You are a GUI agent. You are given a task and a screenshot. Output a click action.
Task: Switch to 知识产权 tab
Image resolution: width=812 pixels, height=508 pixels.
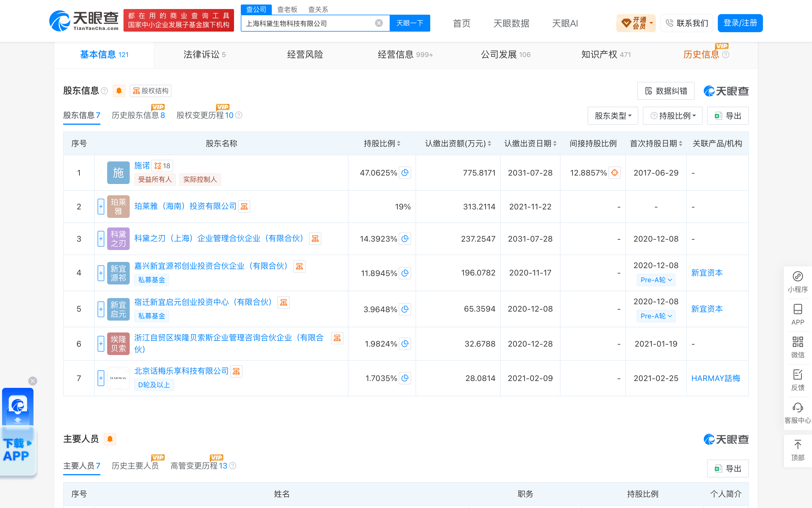pos(606,54)
